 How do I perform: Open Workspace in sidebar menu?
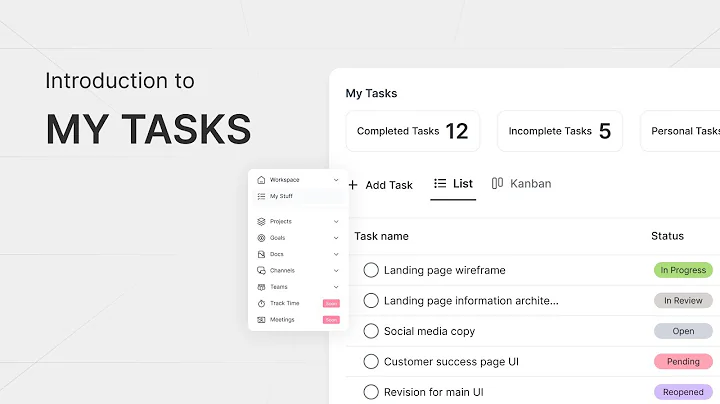point(284,180)
